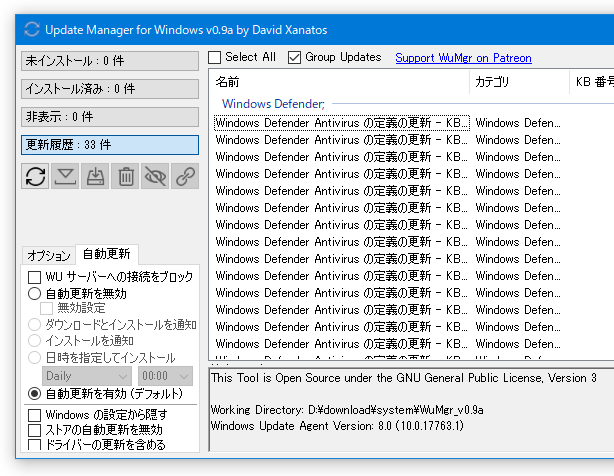The image size is (614, 476).
Task: Switch to the オプション tab
Action: [x=49, y=256]
